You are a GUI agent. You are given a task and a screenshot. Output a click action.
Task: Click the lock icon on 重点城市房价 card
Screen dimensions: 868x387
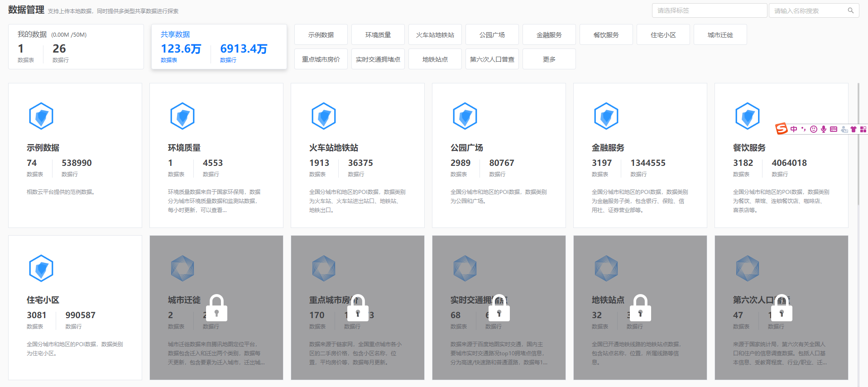[x=358, y=308]
